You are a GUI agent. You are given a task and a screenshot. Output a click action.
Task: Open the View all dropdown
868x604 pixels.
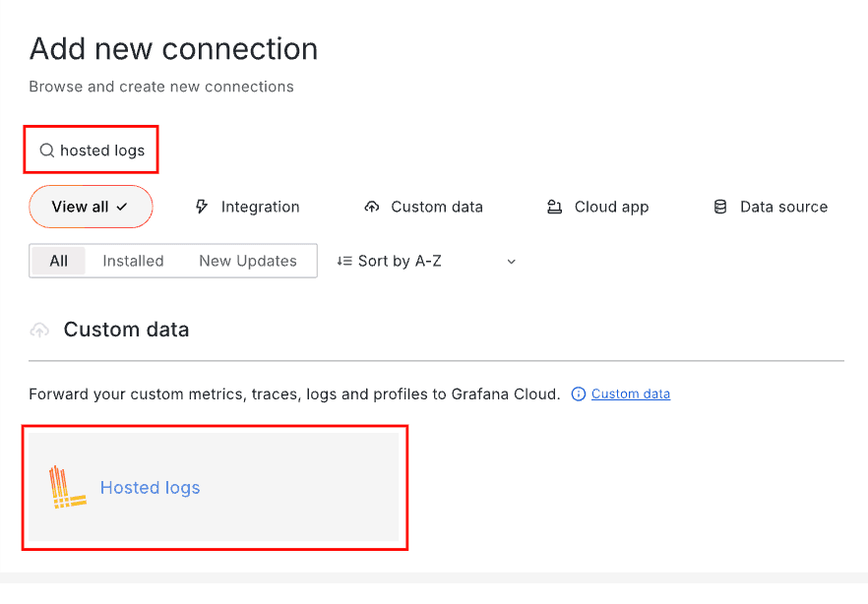click(x=91, y=207)
